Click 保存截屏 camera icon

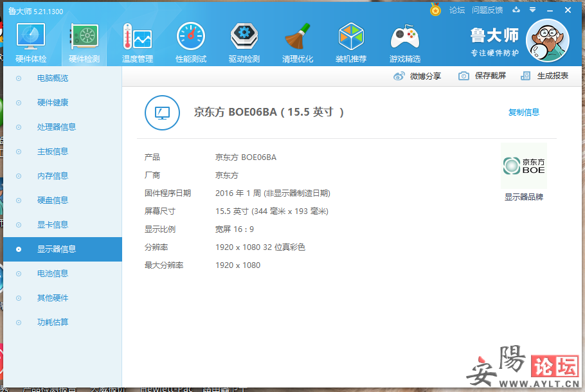(x=464, y=76)
